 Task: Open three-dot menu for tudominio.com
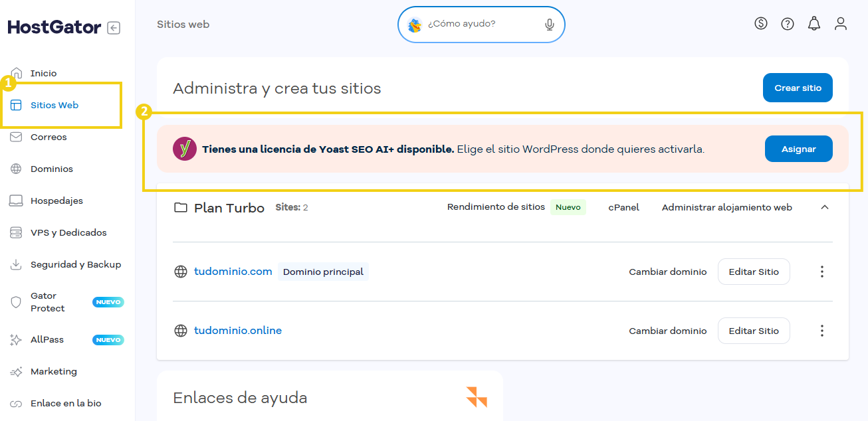[x=822, y=272]
